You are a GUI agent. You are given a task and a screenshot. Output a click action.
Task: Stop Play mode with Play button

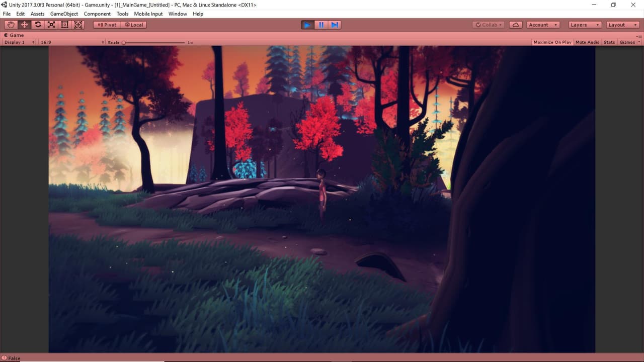click(307, 25)
